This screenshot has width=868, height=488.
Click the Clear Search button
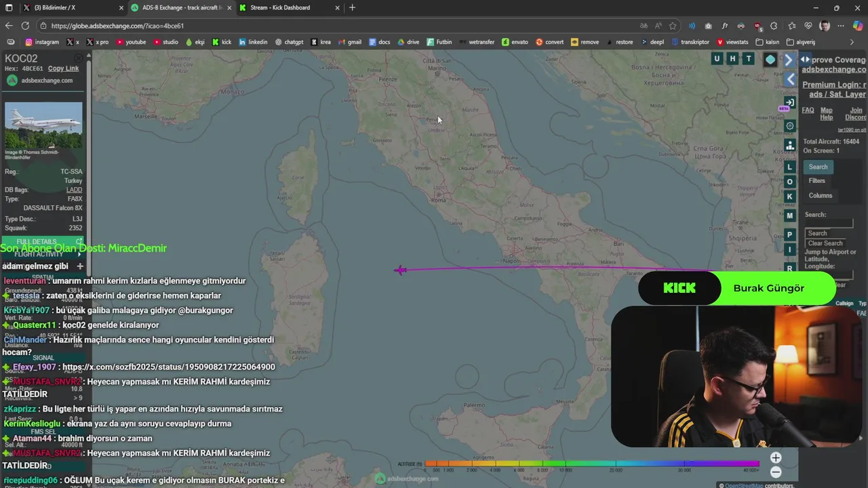click(x=825, y=243)
